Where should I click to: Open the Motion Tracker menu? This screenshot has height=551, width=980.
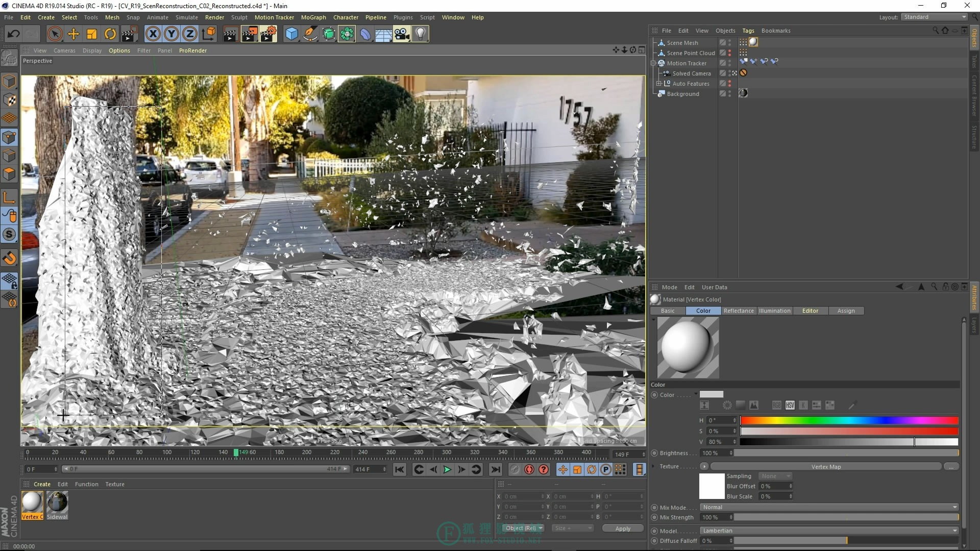coord(274,17)
